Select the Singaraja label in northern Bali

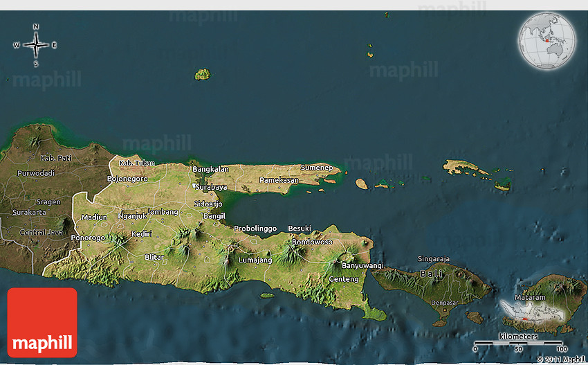[x=434, y=259]
